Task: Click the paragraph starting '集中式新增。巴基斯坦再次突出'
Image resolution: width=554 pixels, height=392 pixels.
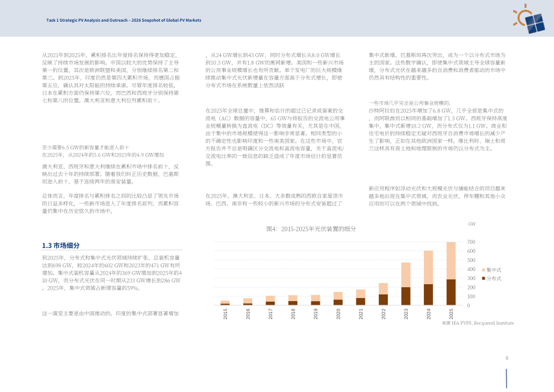Action: (x=437, y=66)
